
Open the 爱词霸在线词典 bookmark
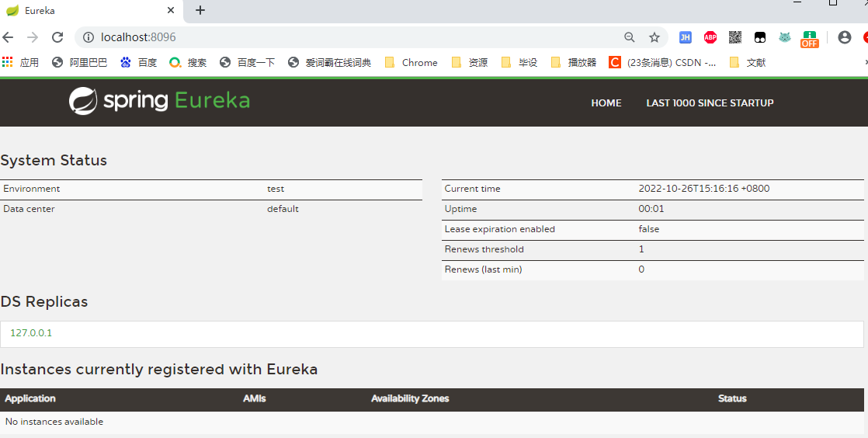[329, 63]
